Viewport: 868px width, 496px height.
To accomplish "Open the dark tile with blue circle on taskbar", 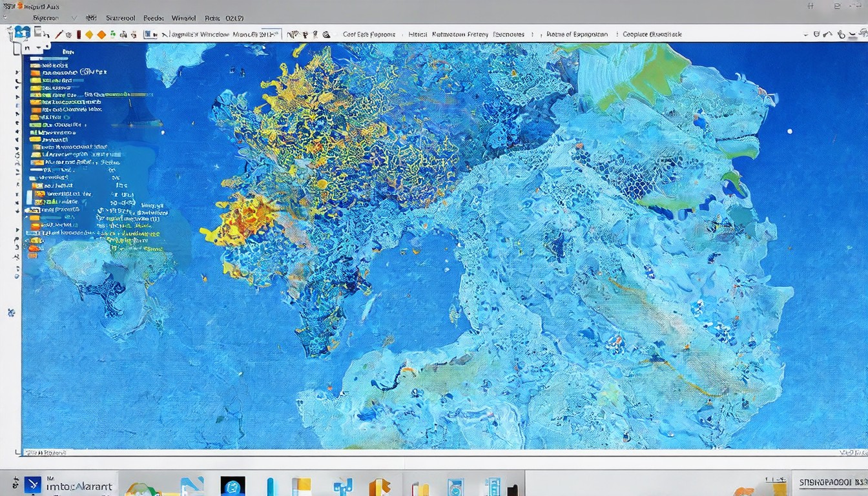I will click(232, 486).
